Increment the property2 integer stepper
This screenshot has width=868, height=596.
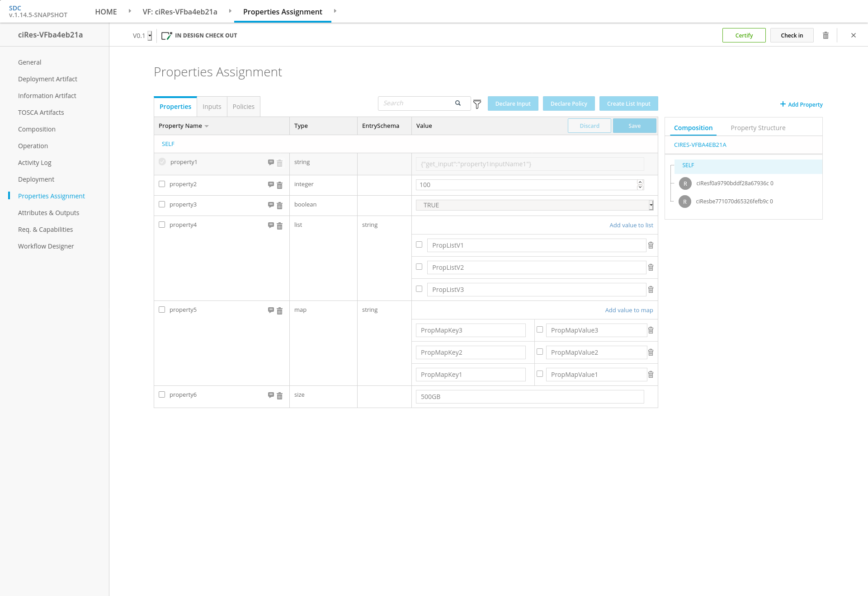640,182
